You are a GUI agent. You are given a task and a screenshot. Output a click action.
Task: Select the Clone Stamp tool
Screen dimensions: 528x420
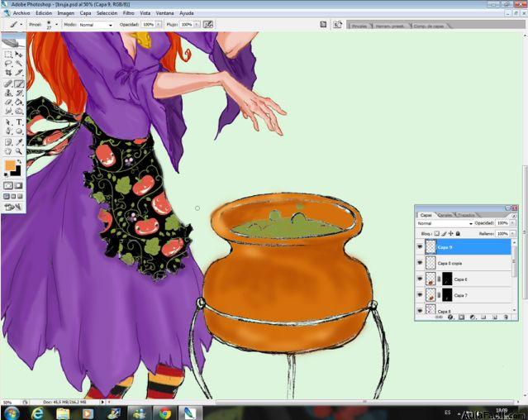coord(8,93)
